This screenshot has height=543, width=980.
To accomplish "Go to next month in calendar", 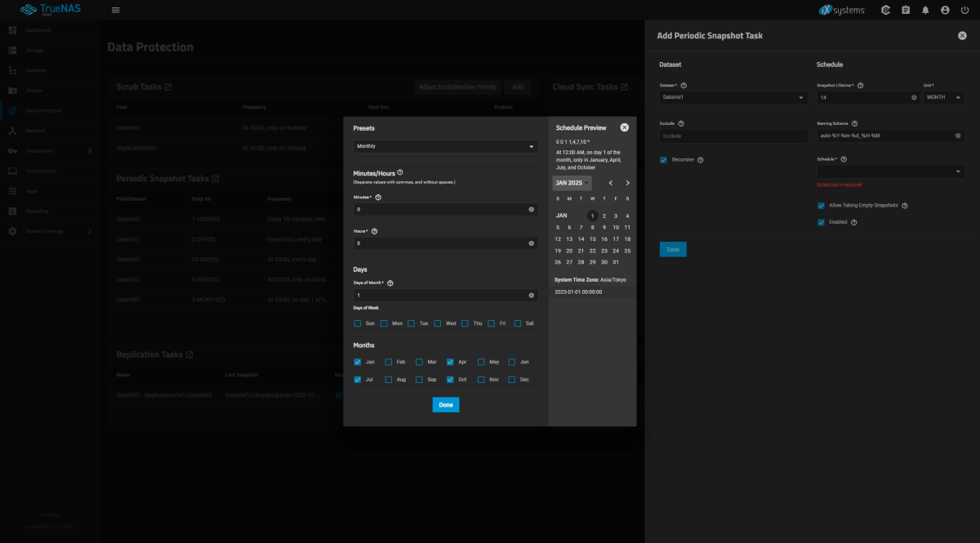I will coord(627,183).
